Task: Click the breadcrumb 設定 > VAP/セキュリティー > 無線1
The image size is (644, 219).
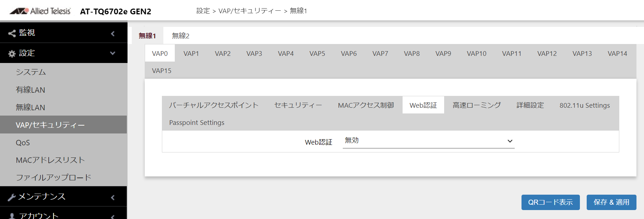Action: pyautogui.click(x=251, y=11)
